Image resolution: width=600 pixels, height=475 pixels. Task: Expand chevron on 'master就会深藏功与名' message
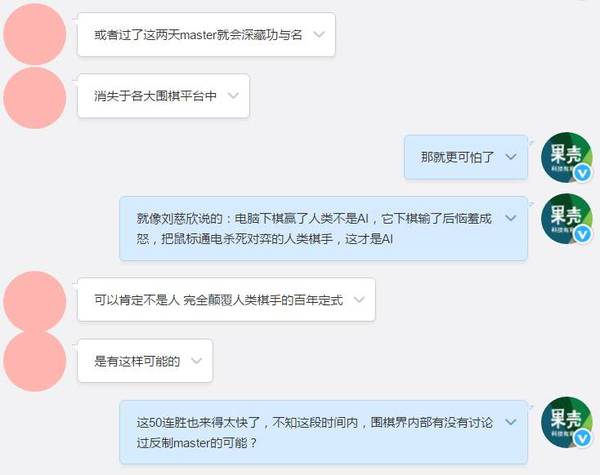(319, 35)
